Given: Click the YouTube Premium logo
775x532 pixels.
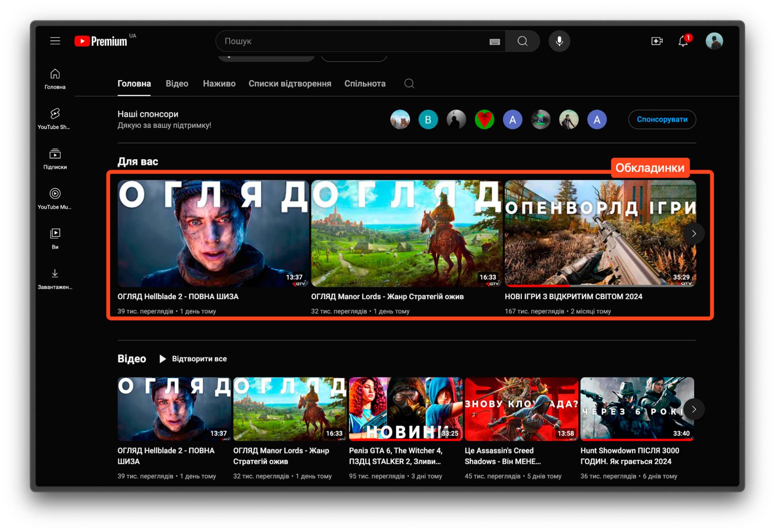Looking at the screenshot, I should click(101, 41).
